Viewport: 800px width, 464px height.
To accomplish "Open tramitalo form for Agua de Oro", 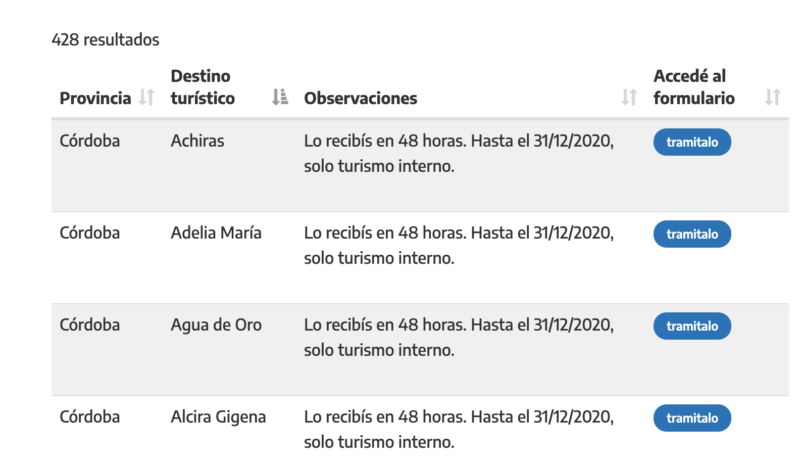I will (x=692, y=326).
